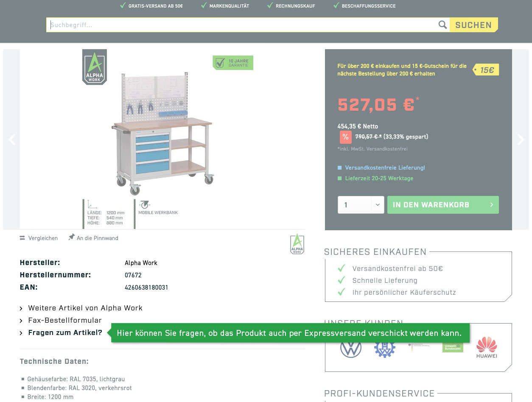Open Fragen zum Artikel?
This screenshot has height=402, width=532.
pyautogui.click(x=65, y=332)
